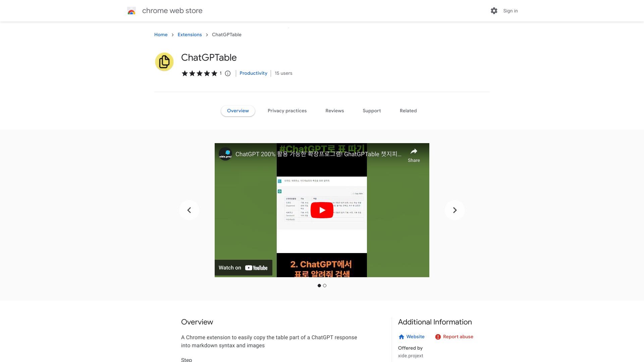Open settings via the gear icon

click(494, 11)
